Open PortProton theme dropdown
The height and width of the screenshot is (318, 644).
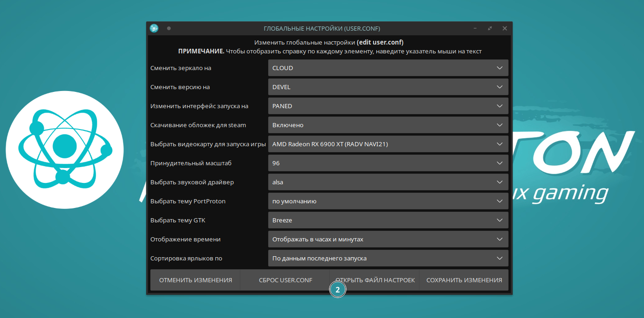tap(388, 201)
